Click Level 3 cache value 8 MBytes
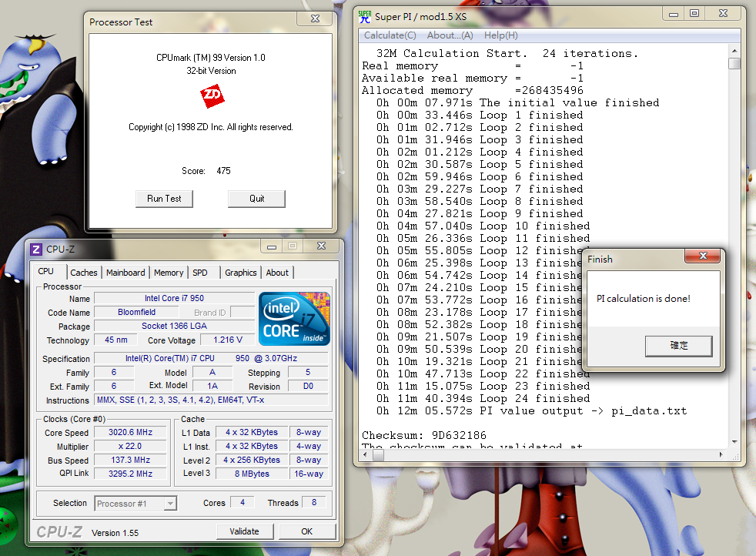Screen dimensions: 756x556 tap(252, 474)
